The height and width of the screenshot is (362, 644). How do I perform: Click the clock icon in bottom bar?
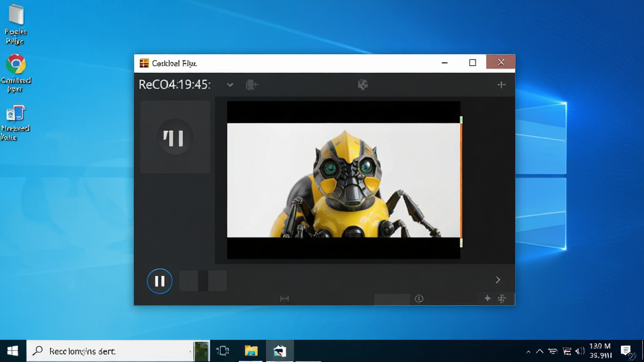point(419,299)
